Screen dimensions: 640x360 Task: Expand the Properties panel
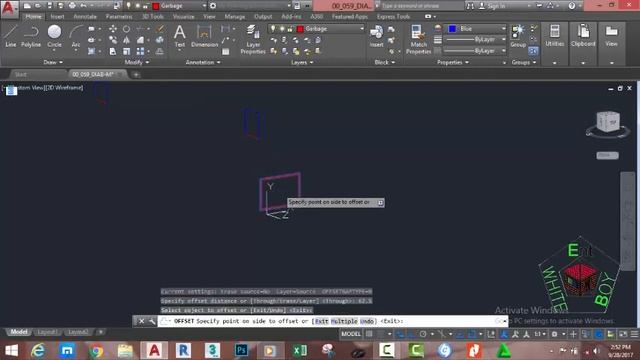453,62
